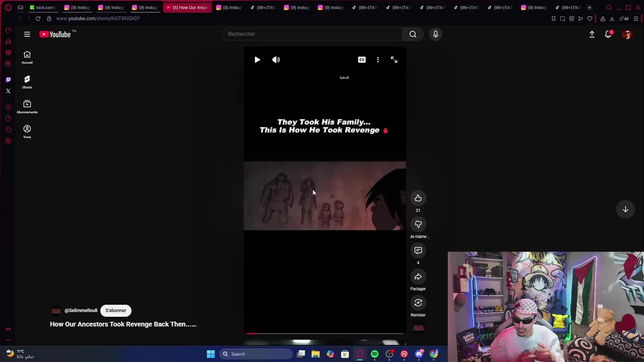Click the pin icon in Opera toolbar

[x=553, y=19]
